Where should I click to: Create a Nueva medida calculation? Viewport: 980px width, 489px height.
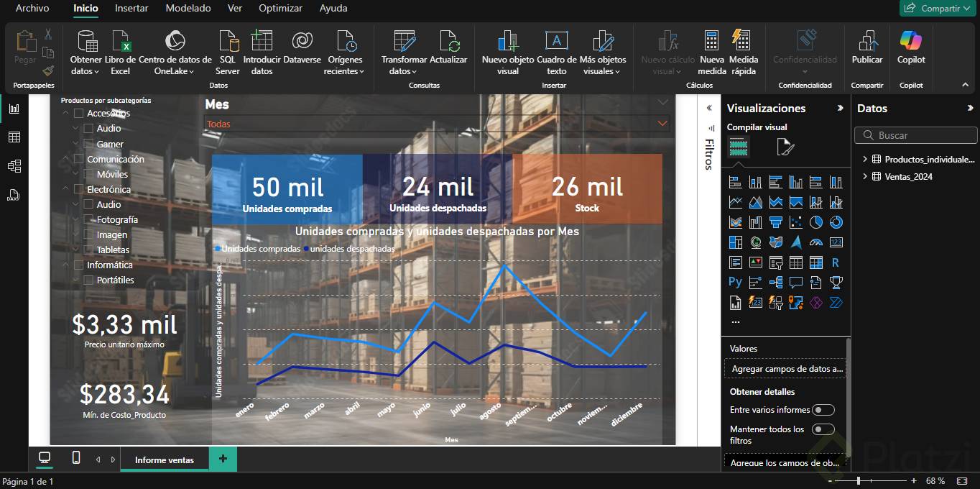[711, 52]
